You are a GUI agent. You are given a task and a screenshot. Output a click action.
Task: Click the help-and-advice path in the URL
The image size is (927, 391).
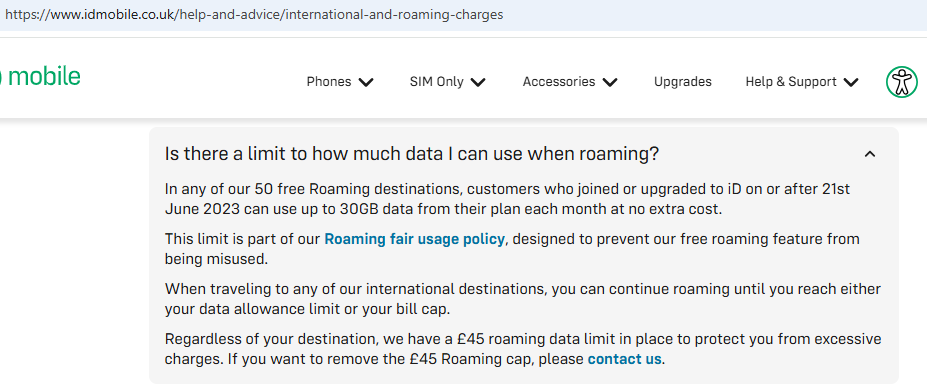(230, 15)
